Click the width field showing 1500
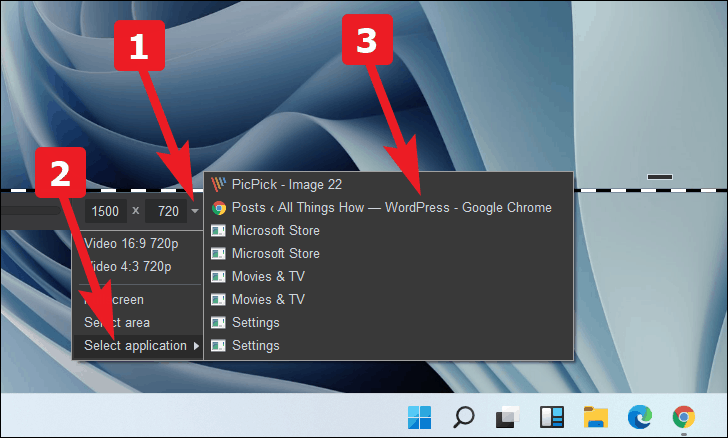The width and height of the screenshot is (728, 438). 105,211
